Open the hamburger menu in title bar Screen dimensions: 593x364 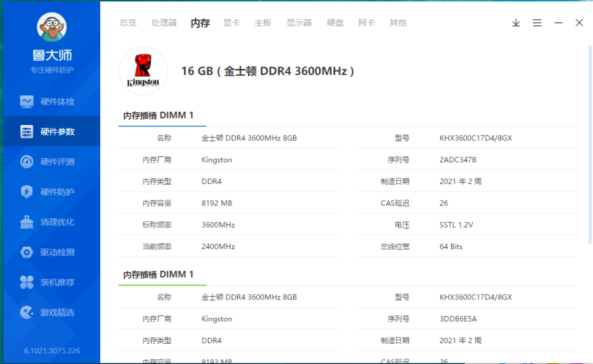537,23
